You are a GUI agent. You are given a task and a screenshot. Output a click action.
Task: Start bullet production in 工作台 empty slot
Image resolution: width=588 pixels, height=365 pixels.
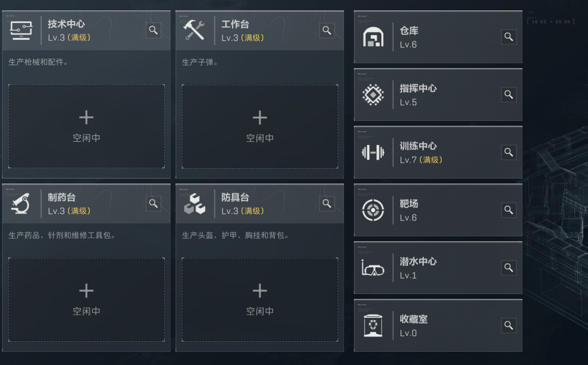click(x=260, y=126)
